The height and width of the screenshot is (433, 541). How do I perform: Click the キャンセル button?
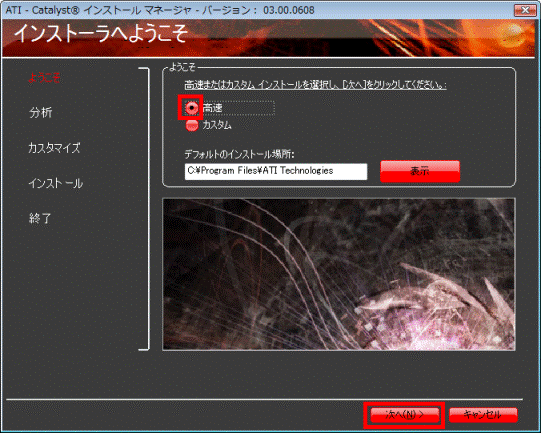(x=483, y=415)
